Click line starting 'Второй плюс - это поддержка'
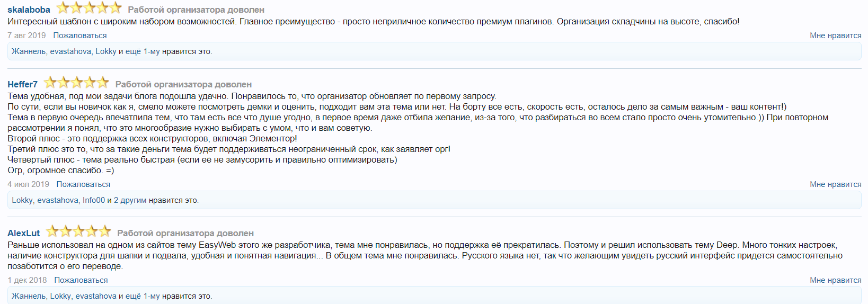The height and width of the screenshot is (304, 868). click(x=152, y=139)
